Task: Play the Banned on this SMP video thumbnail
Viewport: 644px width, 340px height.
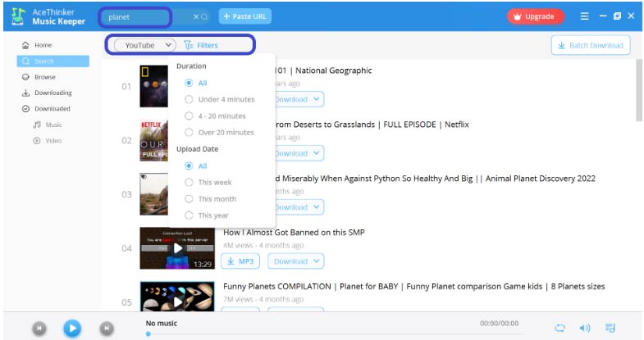Action: 177,248
